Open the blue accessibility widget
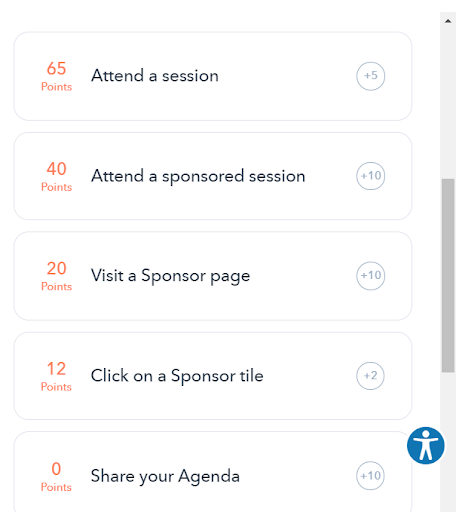The width and height of the screenshot is (456, 512). 426,446
